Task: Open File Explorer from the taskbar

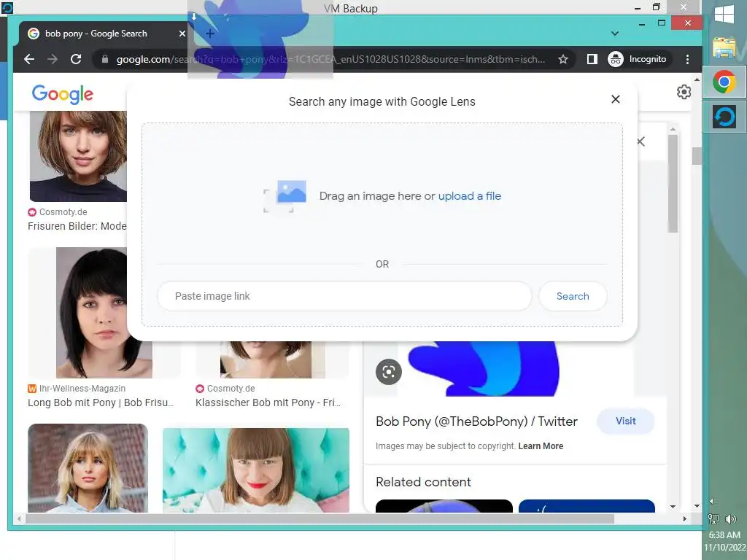Action: coord(724,47)
